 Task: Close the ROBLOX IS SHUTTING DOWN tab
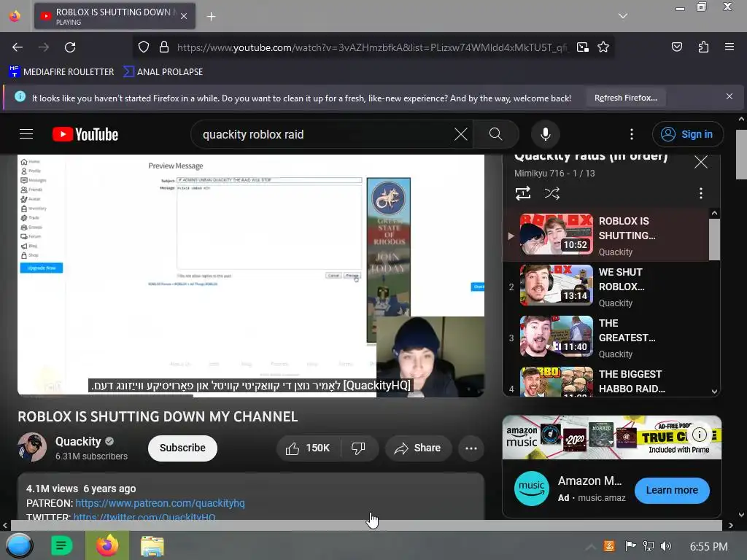pos(184,16)
